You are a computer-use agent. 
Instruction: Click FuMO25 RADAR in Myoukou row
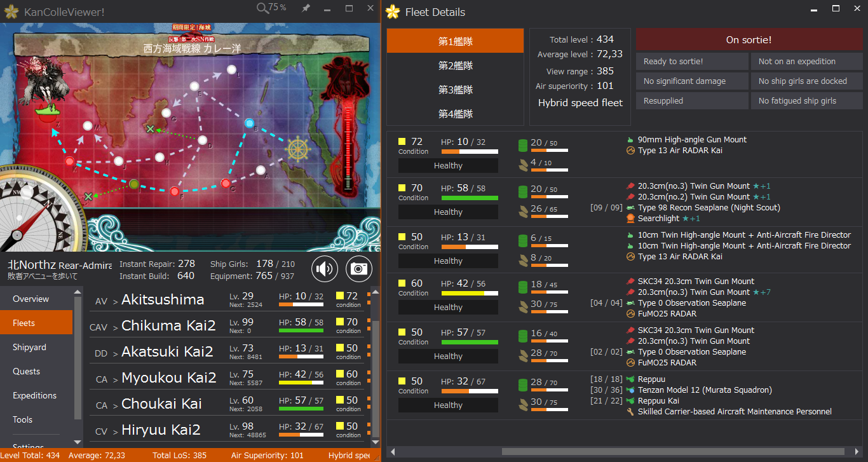coord(667,314)
